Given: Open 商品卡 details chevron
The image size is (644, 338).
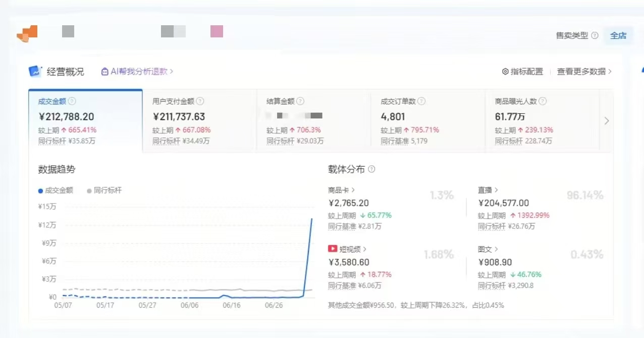Looking at the screenshot, I should pos(353,190).
